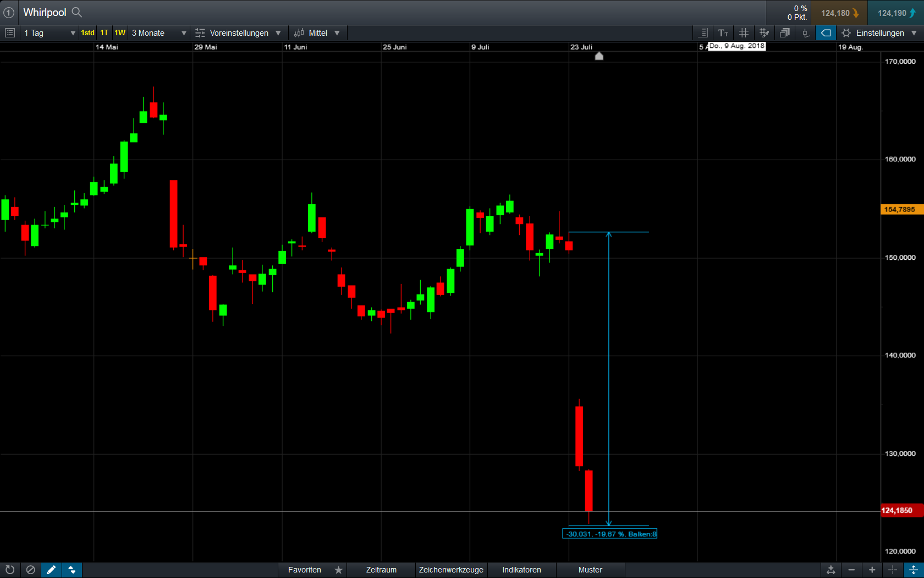This screenshot has height=578, width=924.
Task: Click the sell price 124,180 button
Action: click(839, 13)
